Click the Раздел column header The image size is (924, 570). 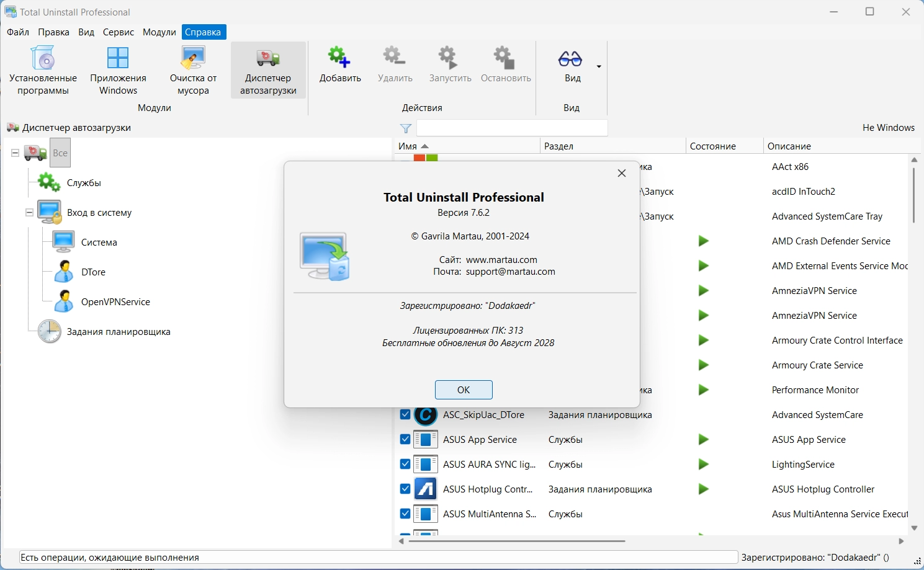612,146
